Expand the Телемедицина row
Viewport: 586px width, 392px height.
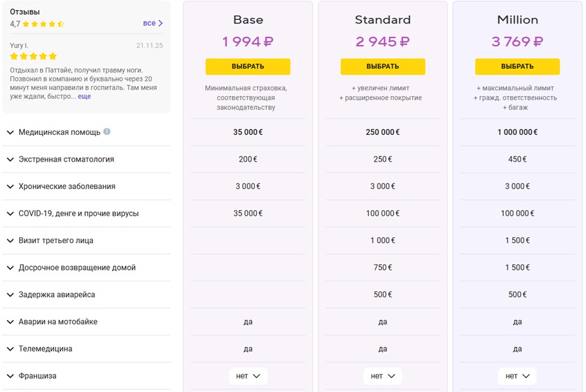click(x=87, y=349)
